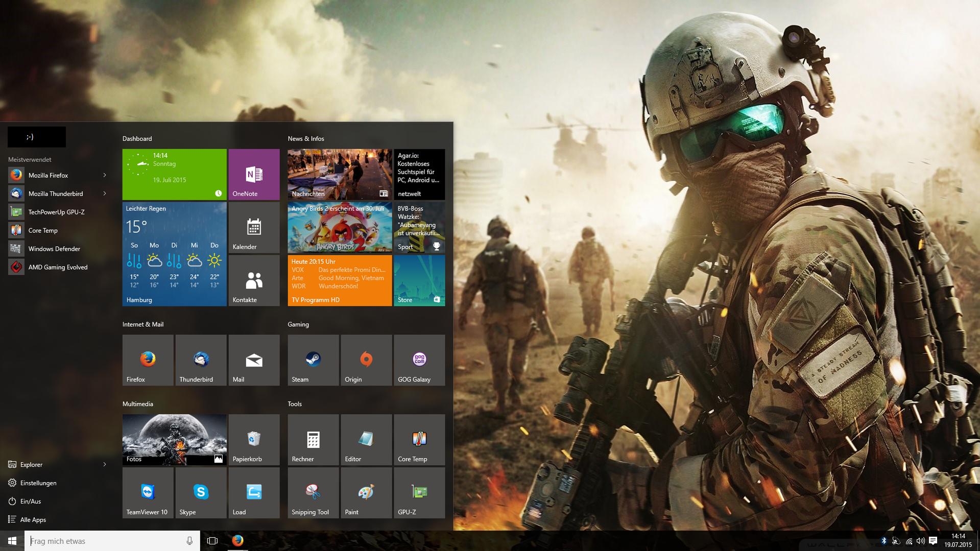Click the taskbar clock and date
This screenshot has width=980, height=551.
[x=958, y=541]
